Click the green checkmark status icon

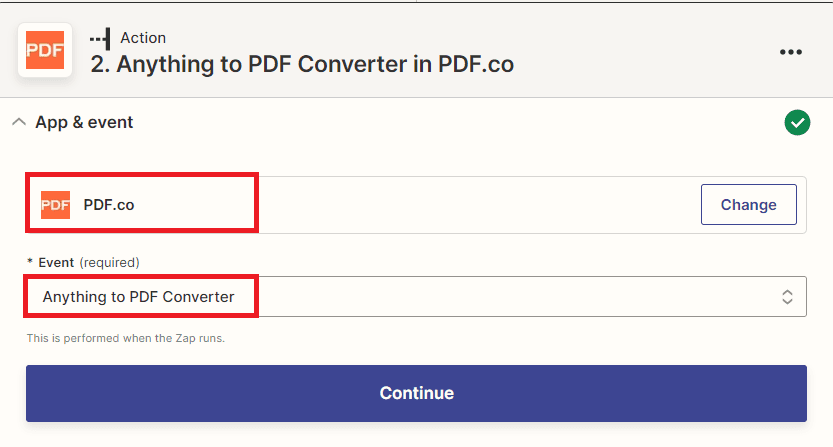[x=797, y=123]
